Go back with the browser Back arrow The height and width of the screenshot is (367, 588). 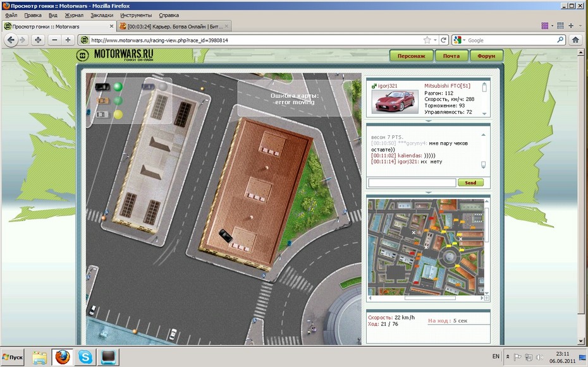point(11,40)
